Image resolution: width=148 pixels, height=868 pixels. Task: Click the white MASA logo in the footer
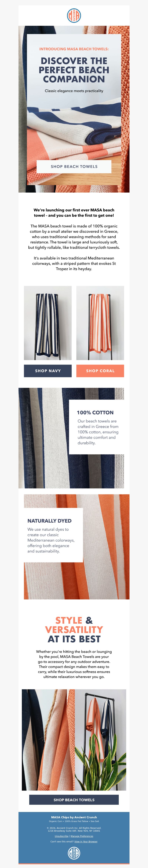pyautogui.click(x=74, y=853)
